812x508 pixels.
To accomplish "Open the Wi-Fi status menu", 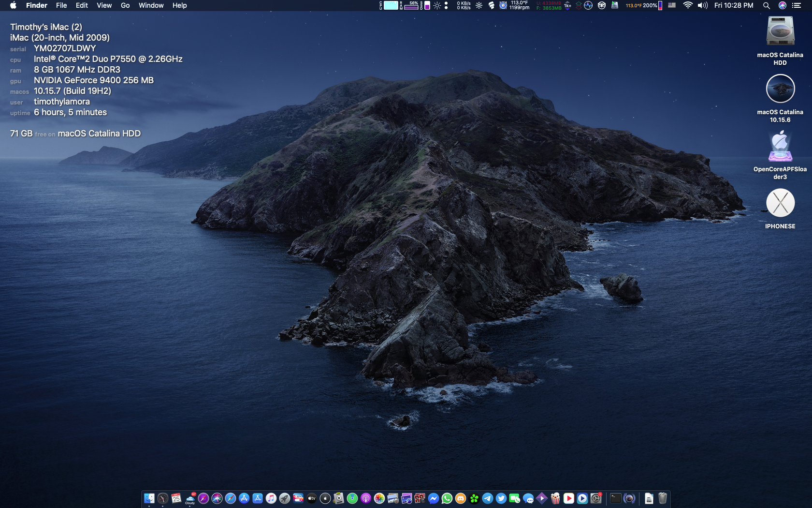I will click(x=687, y=5).
